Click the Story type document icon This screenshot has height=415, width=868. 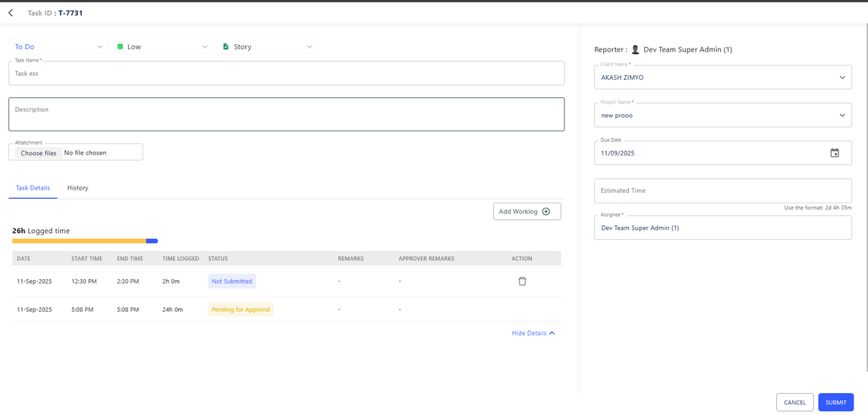(226, 47)
